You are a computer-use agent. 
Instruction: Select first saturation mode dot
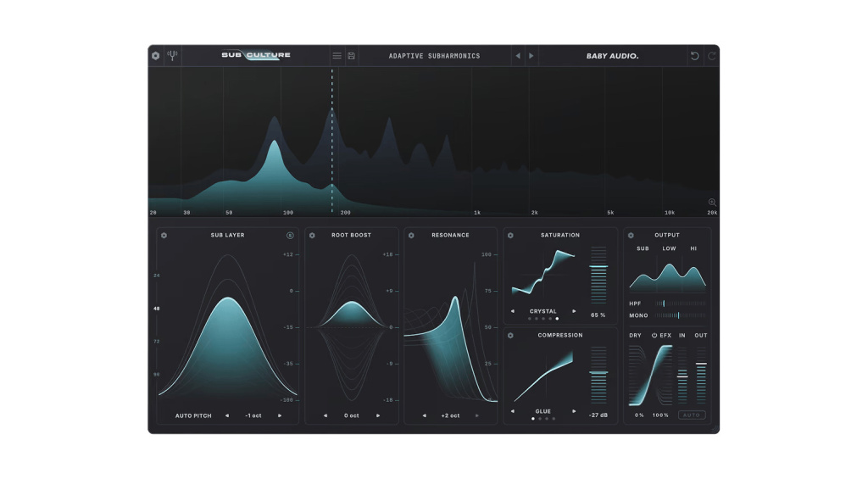pos(530,319)
